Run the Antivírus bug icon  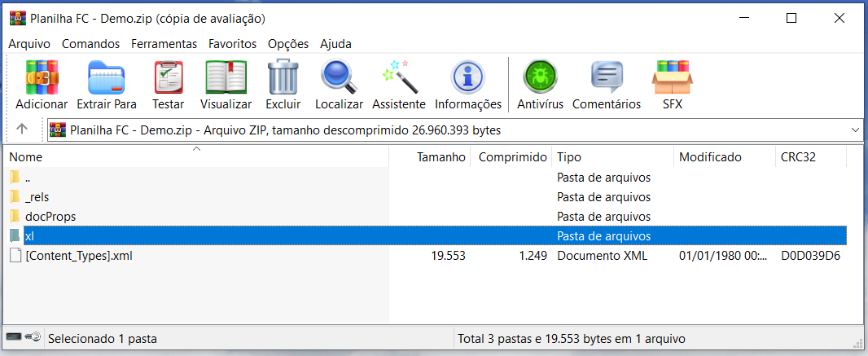tap(540, 77)
